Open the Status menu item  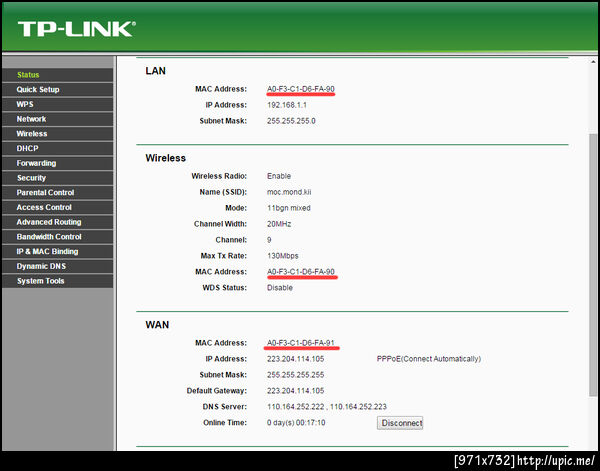57,75
